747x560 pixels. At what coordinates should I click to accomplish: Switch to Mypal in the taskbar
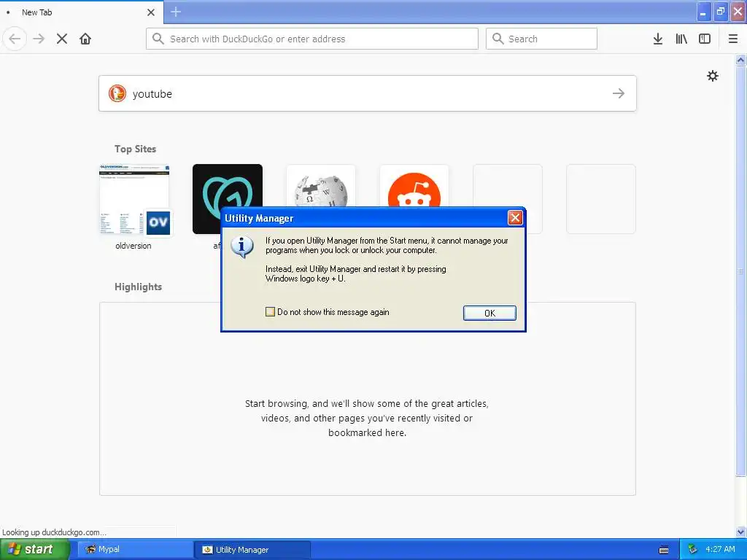coord(134,549)
